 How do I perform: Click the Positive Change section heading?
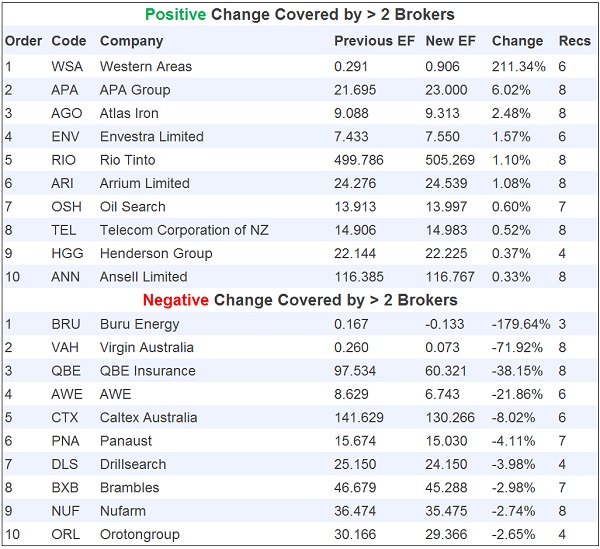pos(299,15)
